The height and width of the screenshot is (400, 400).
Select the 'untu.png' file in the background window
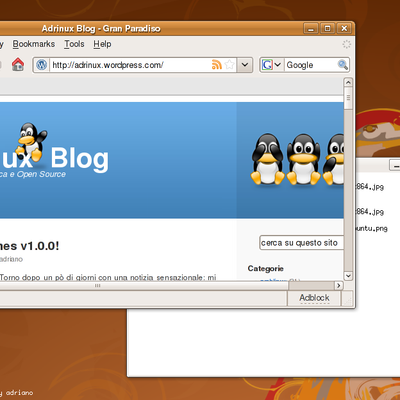click(371, 229)
